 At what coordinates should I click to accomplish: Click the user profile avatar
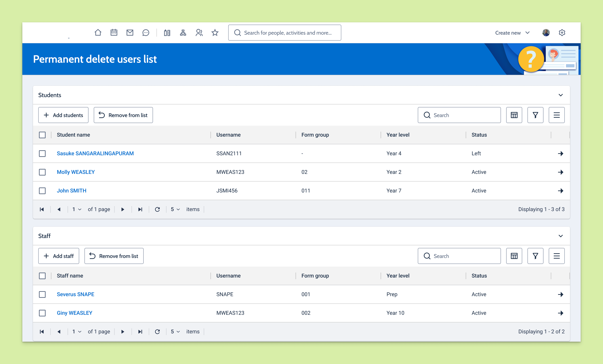546,33
